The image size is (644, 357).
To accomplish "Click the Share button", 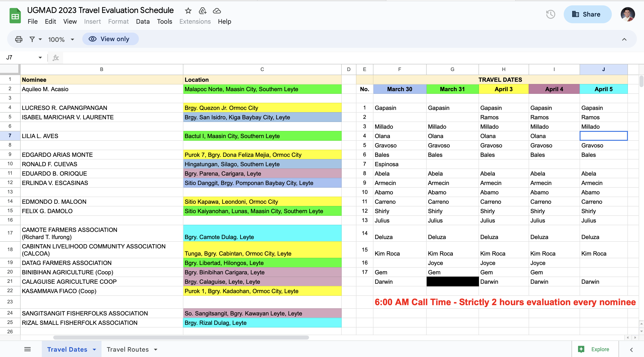I will [x=587, y=14].
